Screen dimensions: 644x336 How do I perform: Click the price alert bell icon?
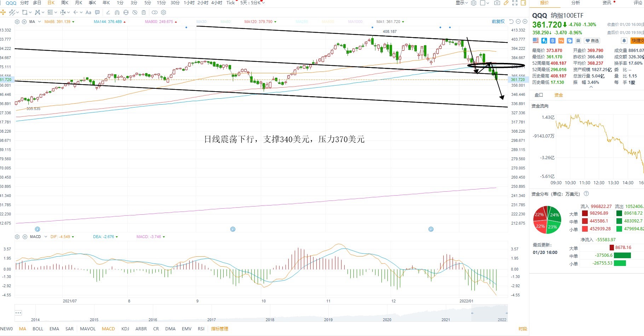[624, 41]
